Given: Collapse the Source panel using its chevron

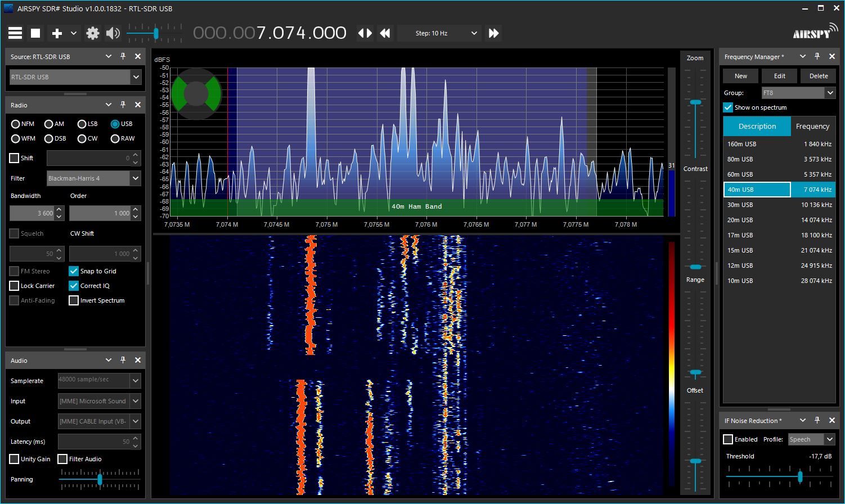Looking at the screenshot, I should click(x=109, y=56).
